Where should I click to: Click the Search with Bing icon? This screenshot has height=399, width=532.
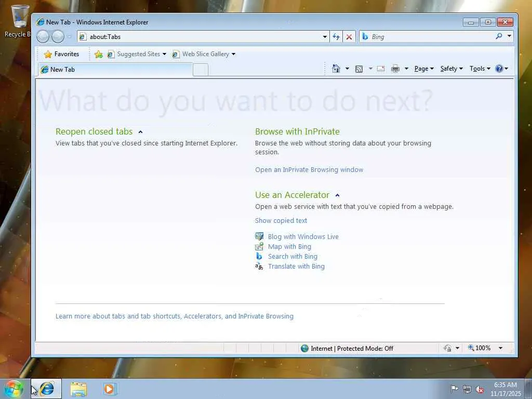[x=259, y=256]
